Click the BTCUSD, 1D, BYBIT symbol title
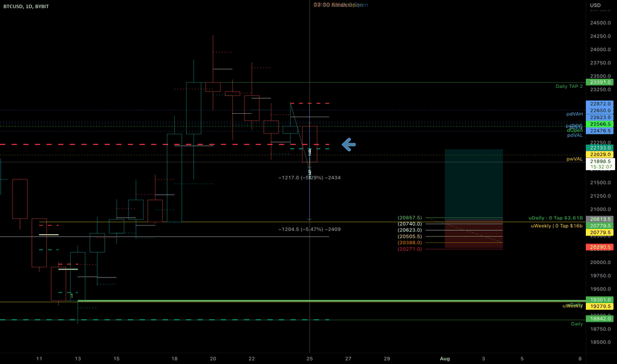This screenshot has height=364, width=617. pyautogui.click(x=26, y=7)
